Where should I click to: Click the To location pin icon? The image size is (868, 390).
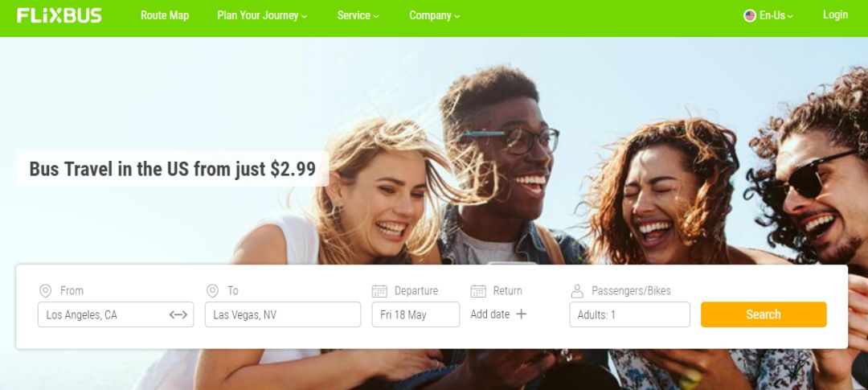coord(212,291)
